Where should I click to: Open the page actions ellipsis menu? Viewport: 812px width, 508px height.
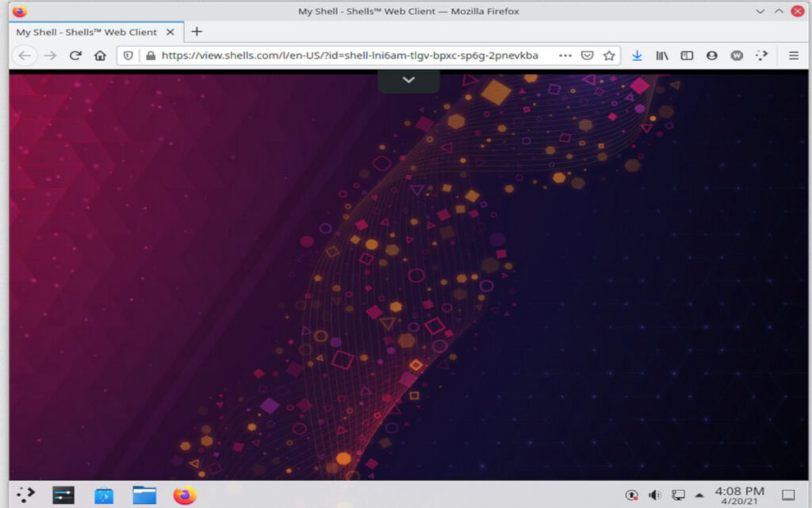coord(565,55)
